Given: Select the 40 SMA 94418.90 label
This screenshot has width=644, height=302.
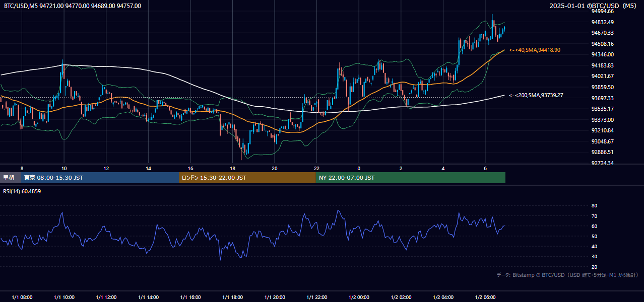Looking at the screenshot, I should [x=535, y=50].
